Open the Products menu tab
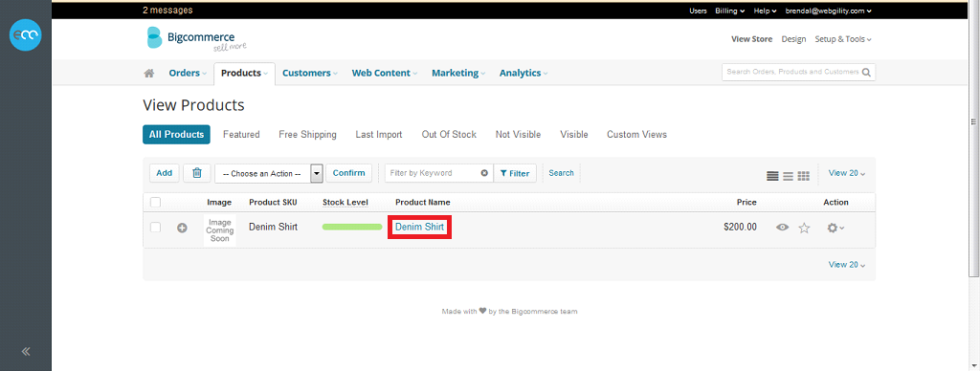This screenshot has width=980, height=371. coord(244,73)
